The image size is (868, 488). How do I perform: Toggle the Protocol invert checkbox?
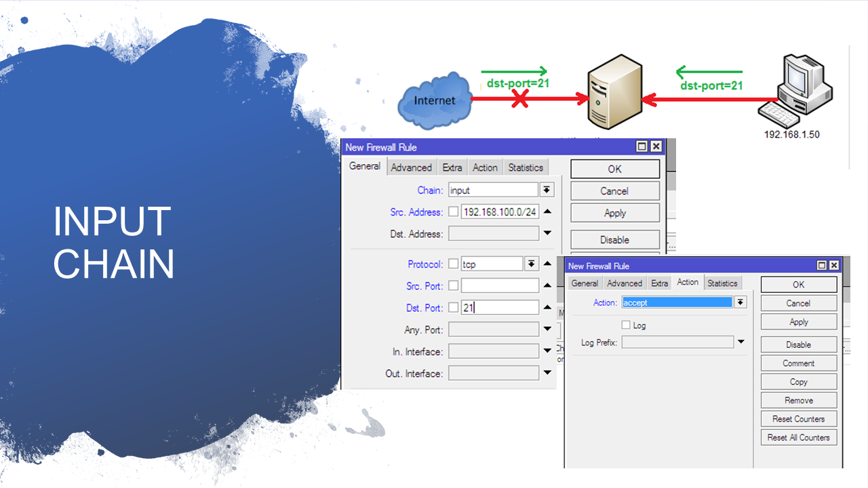coord(453,264)
